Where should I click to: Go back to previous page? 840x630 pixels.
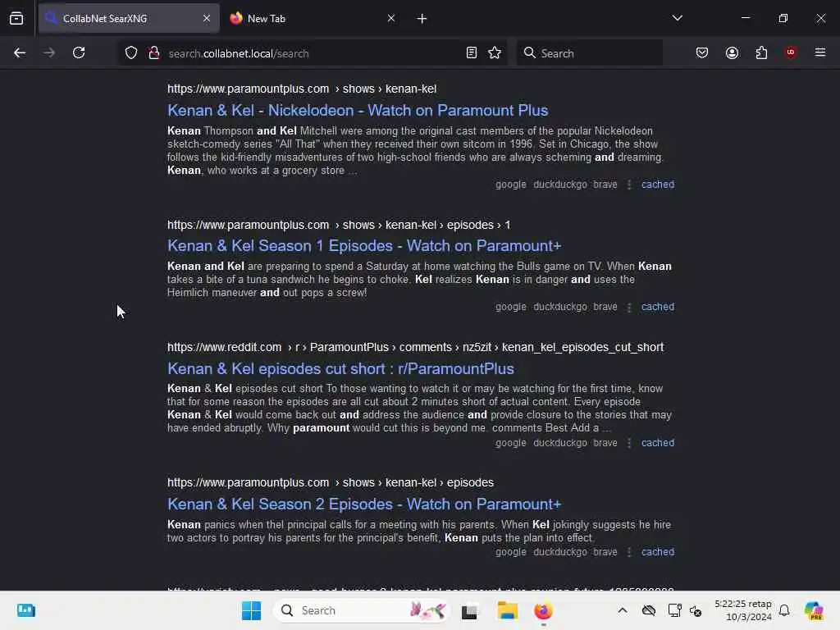[x=20, y=52]
